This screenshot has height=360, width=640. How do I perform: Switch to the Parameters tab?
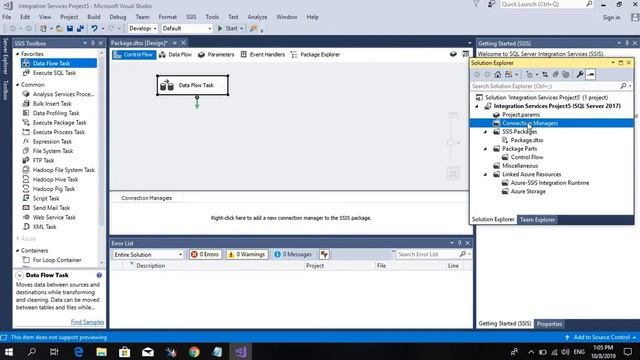(216, 54)
